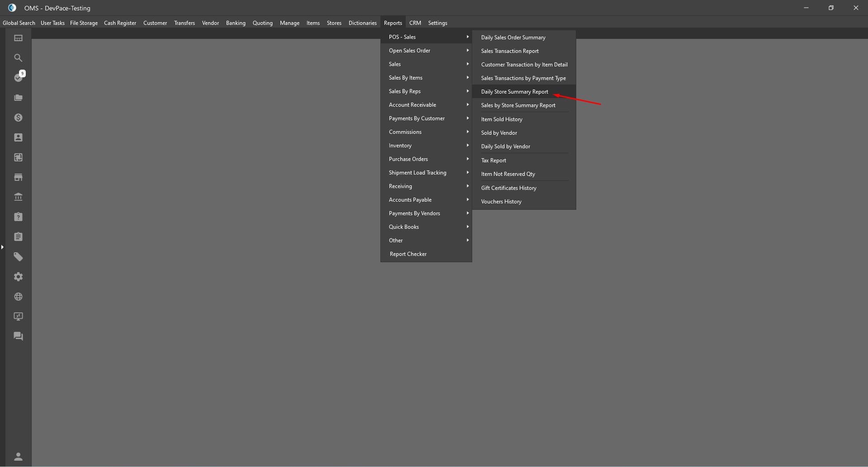This screenshot has height=467, width=868.
Task: Select Accounts Payable in the Reports menu
Action: 426,200
